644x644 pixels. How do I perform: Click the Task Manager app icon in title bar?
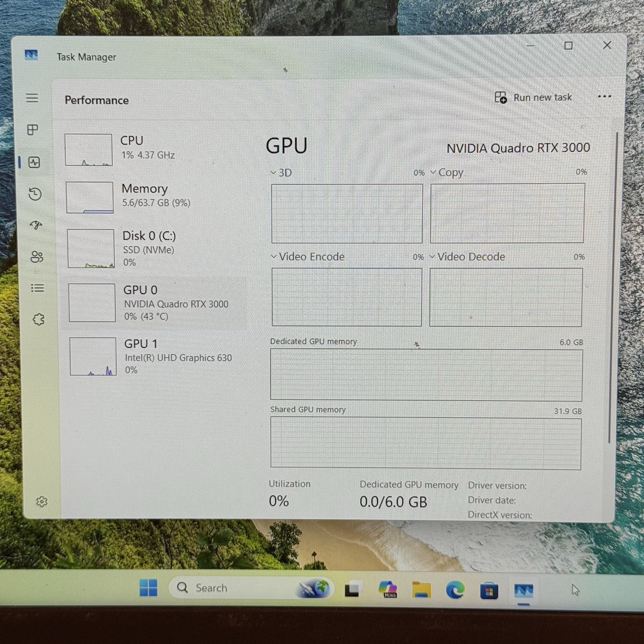click(x=31, y=55)
